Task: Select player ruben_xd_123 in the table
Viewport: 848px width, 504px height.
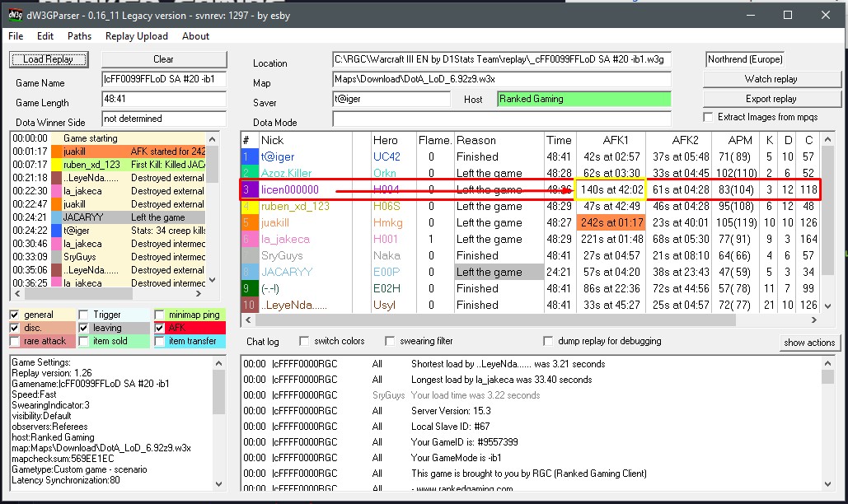Action: point(295,207)
